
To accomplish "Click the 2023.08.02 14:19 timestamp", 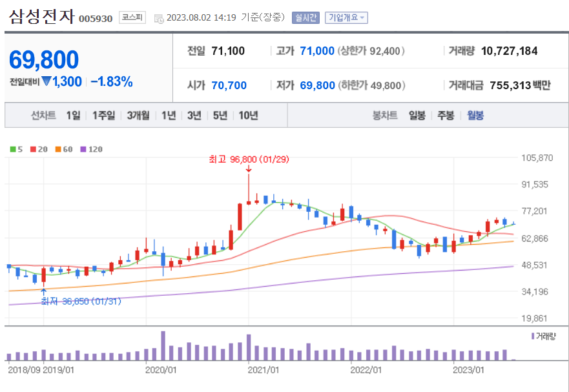I will pyautogui.click(x=202, y=17).
